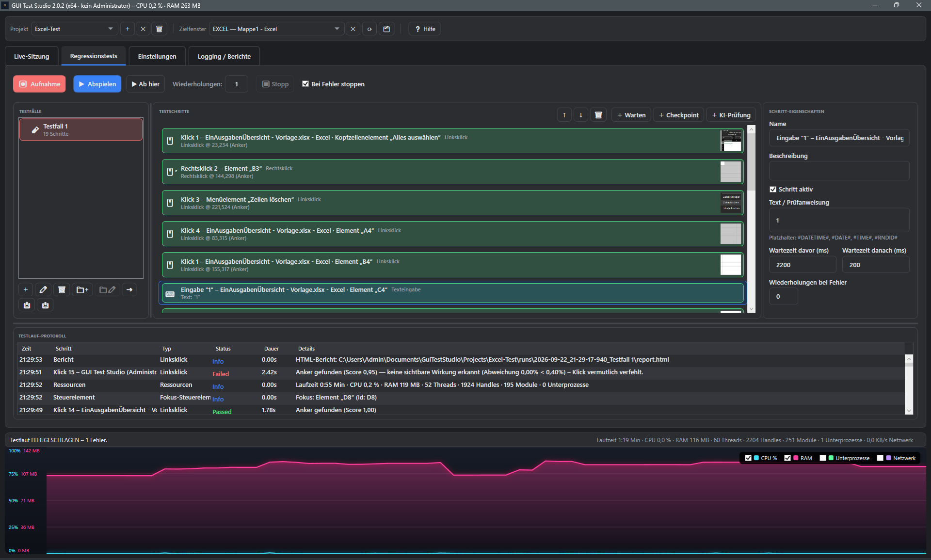Rename the test case with the pencil icon
The image size is (931, 560).
[43, 290]
